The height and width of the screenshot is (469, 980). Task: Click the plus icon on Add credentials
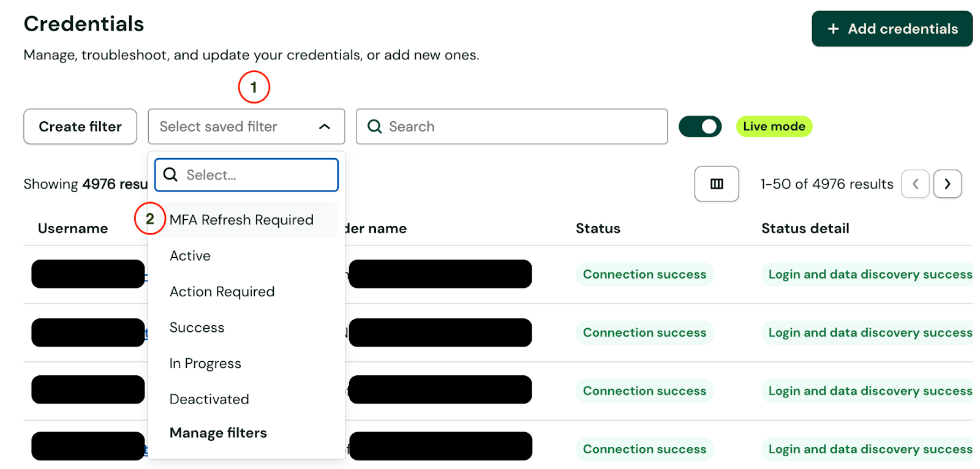click(x=834, y=29)
